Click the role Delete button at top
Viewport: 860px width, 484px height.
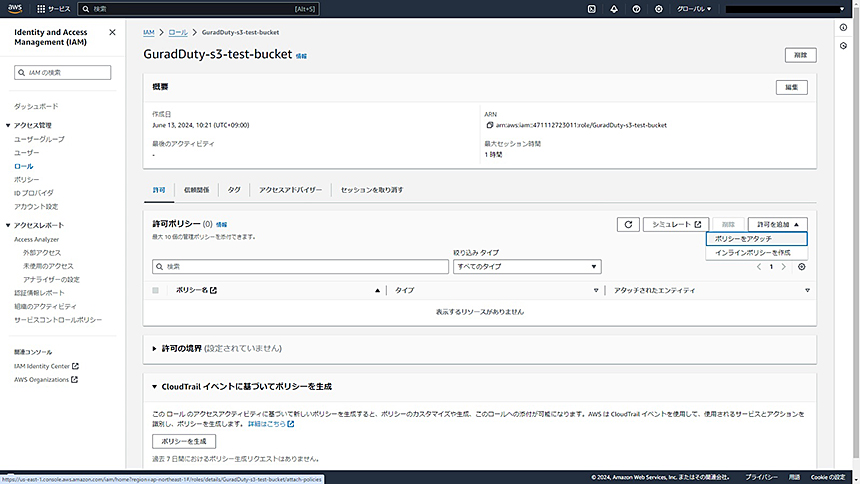800,55
